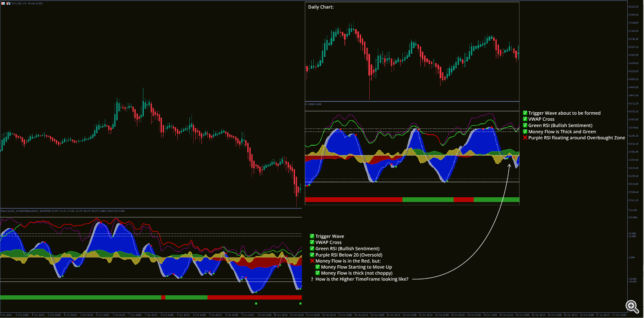Select "VWAP Cross" in the Daily Chart checklist
Screen dimensions: 644x318
pos(541,119)
